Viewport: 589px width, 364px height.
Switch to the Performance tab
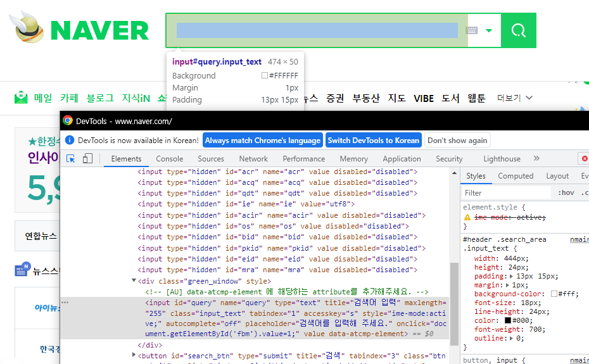(x=304, y=159)
